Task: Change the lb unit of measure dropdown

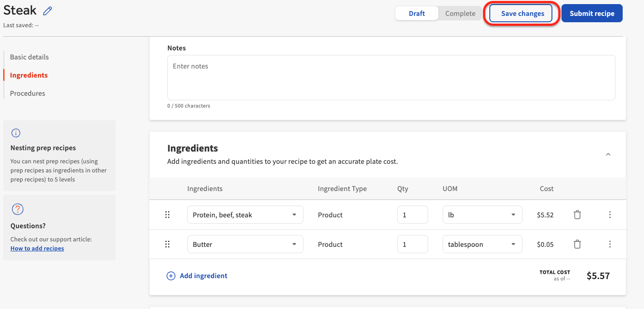Action: [x=482, y=215]
